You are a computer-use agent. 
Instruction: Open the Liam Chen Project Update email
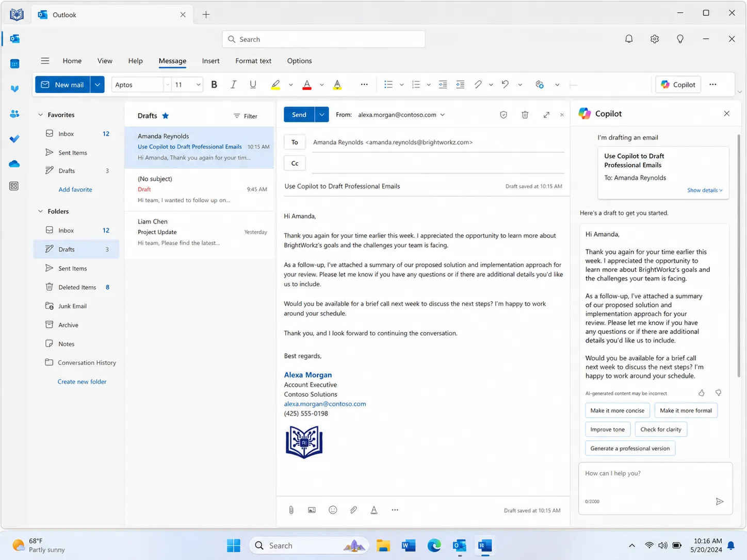pyautogui.click(x=199, y=232)
